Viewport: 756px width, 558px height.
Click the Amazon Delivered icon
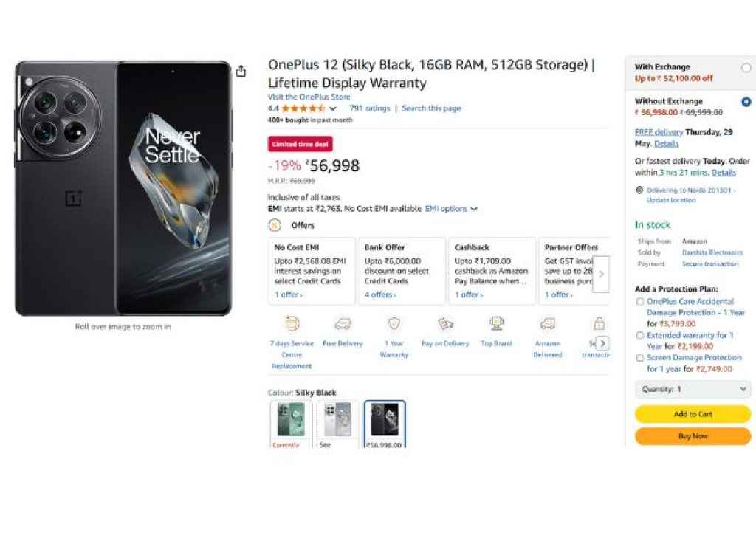[547, 324]
